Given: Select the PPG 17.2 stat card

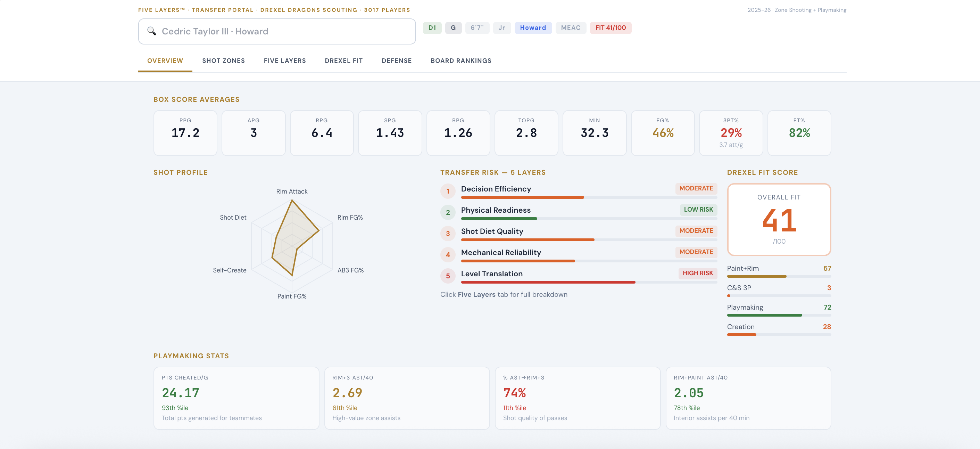Looking at the screenshot, I should click(185, 133).
